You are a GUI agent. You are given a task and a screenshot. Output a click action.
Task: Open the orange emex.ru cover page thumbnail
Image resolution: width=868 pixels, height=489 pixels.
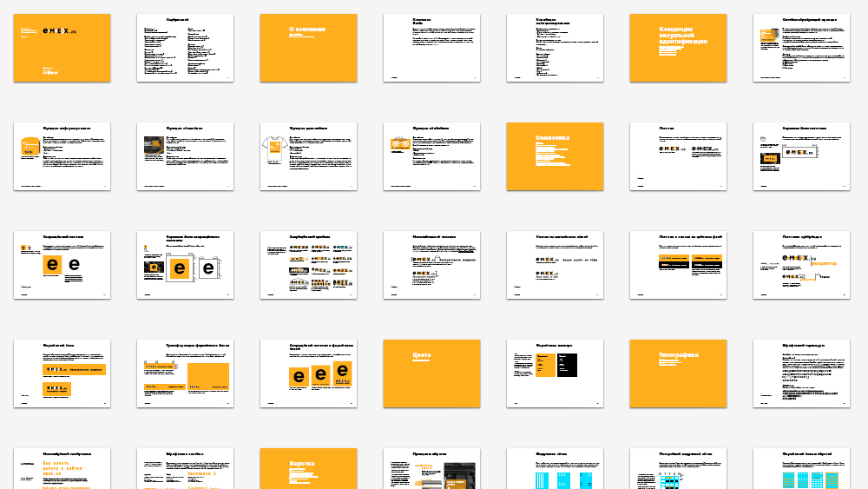[x=62, y=48]
